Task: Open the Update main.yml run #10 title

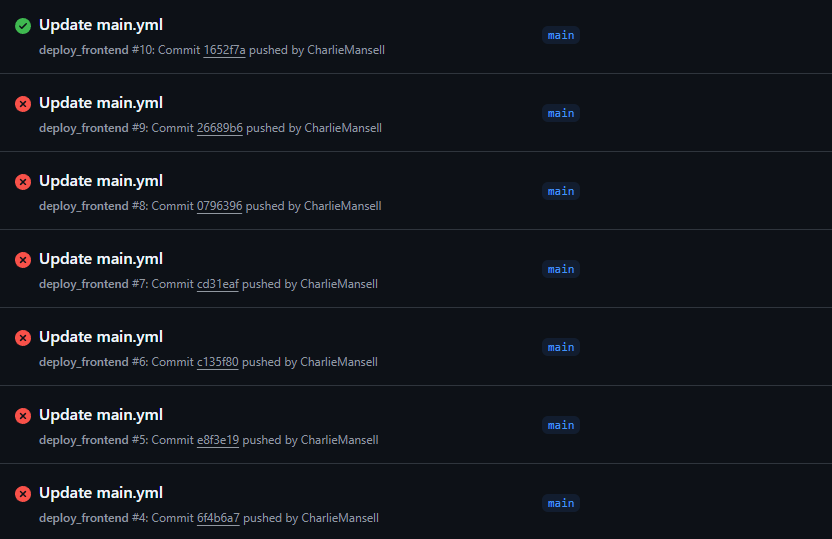Action: (101, 25)
